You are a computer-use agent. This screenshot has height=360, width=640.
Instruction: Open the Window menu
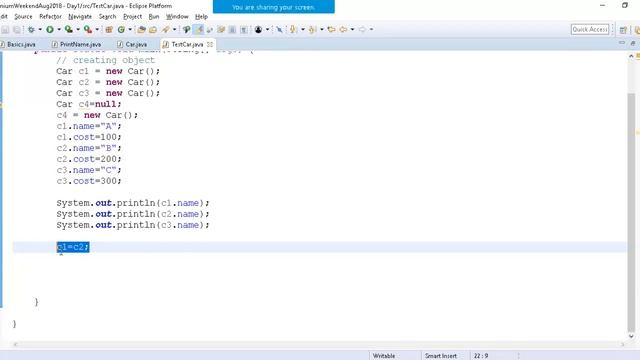177,16
